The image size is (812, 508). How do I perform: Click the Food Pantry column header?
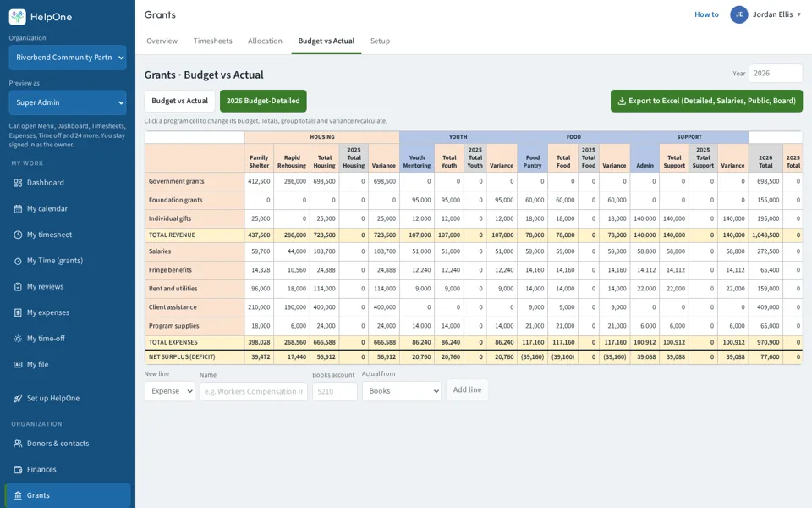pyautogui.click(x=532, y=158)
